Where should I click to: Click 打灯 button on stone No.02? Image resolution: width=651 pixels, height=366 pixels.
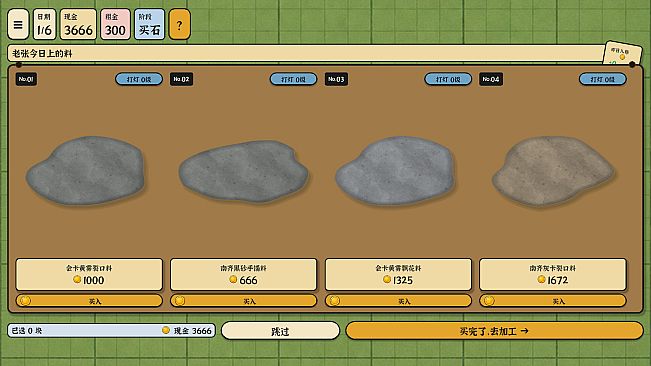point(294,79)
